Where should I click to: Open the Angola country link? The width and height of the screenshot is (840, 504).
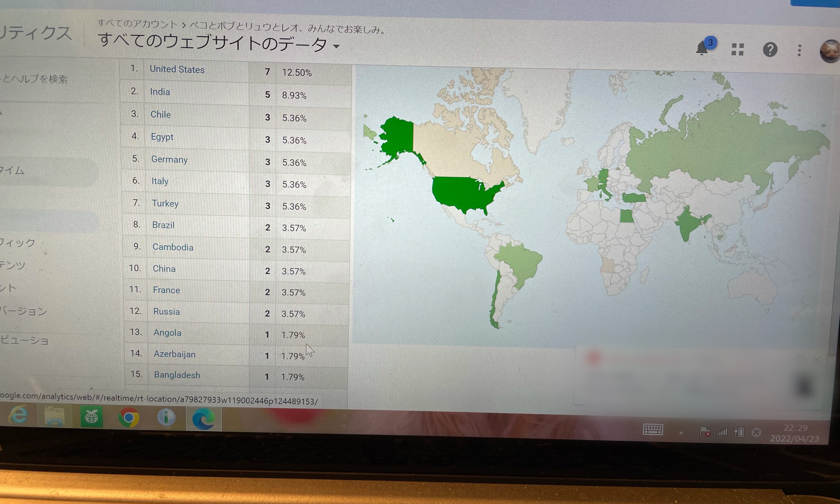pos(167,332)
